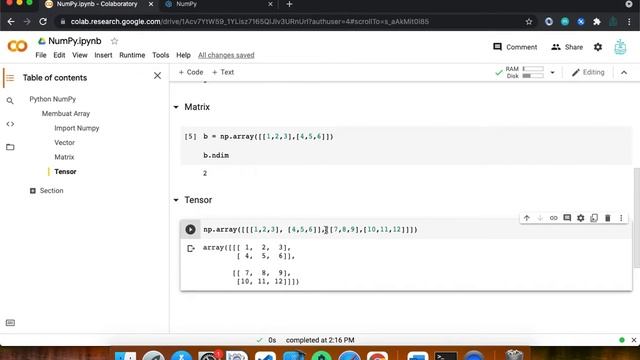Dismiss the status bar close icon
Image resolution: width=640 pixels, height=360 pixels.
633,340
